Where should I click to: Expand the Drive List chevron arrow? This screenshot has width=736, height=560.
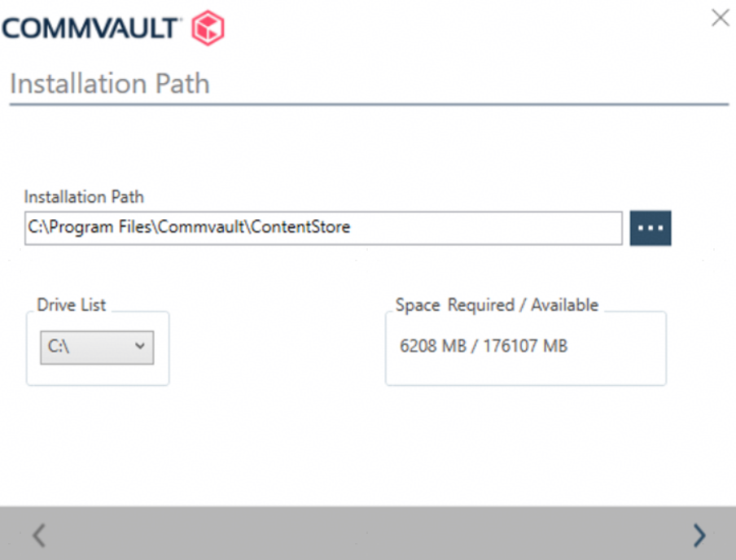139,346
